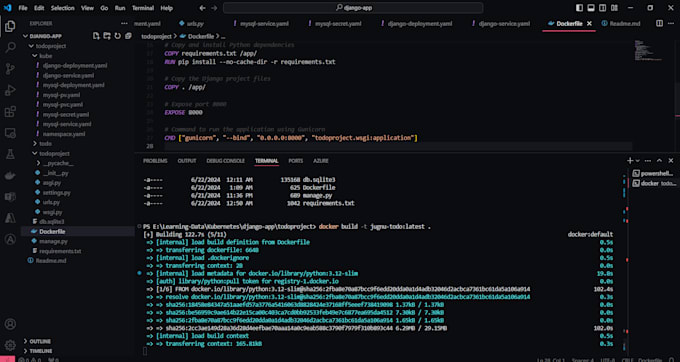The image size is (680, 362).
Task: Click the django-app command center search box
Action: click(x=353, y=8)
